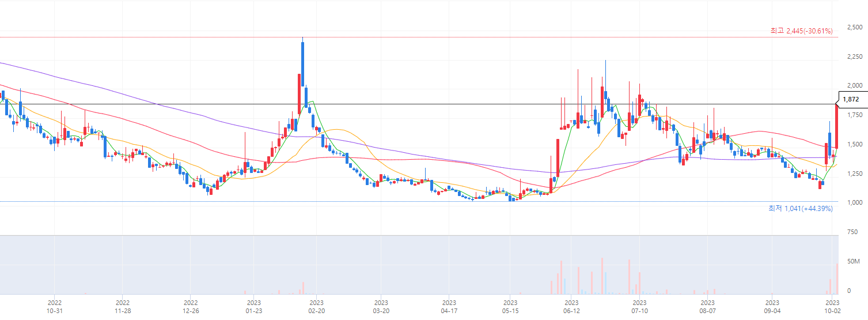Select the 2023 04-17 date label

[449, 306]
